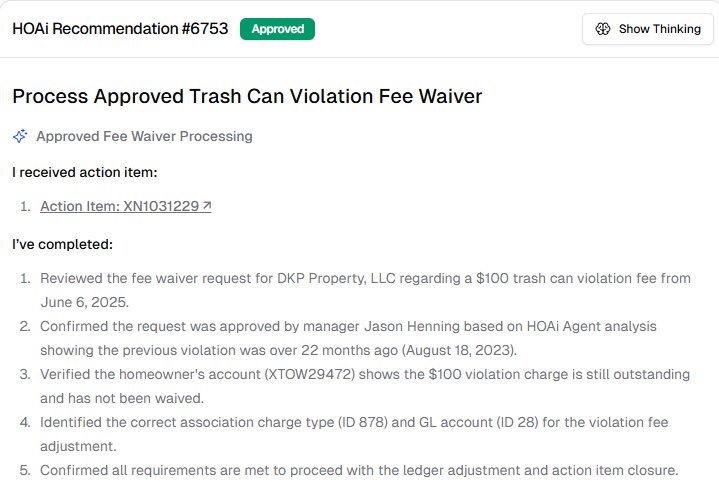Click the green Approved status badge

click(277, 29)
